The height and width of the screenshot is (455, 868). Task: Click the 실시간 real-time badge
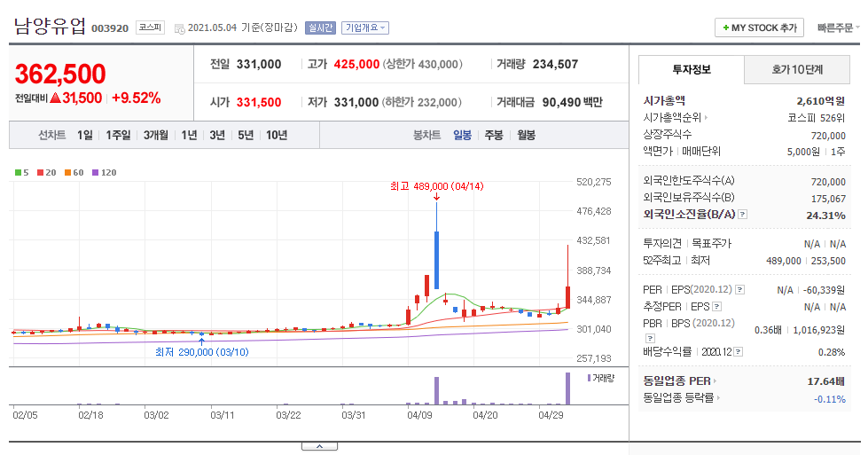pyautogui.click(x=321, y=27)
